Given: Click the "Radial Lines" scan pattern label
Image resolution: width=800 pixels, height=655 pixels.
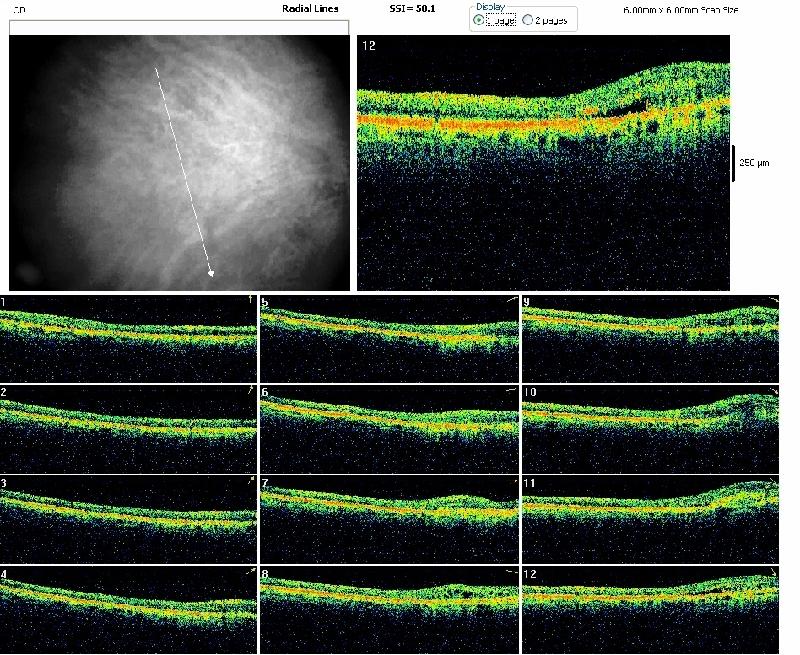Looking at the screenshot, I should (x=310, y=8).
